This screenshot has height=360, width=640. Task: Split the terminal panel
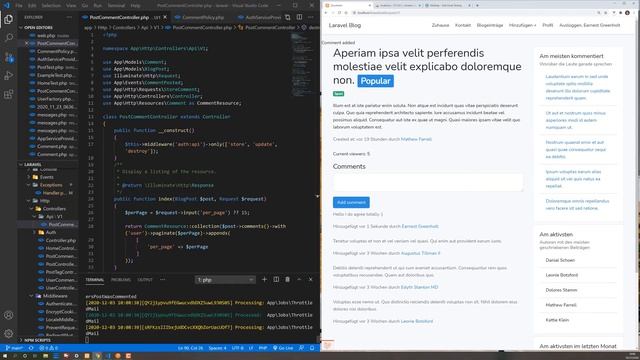coord(276,280)
